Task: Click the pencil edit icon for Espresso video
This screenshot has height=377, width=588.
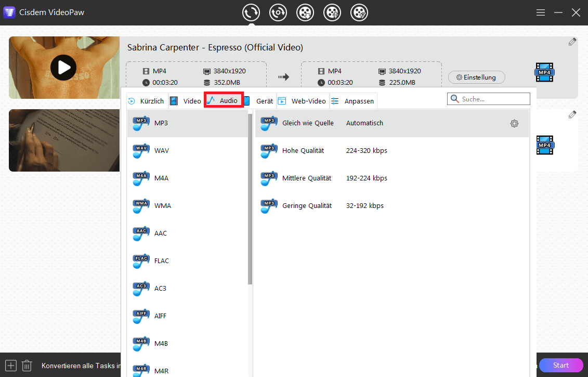Action: tap(572, 42)
